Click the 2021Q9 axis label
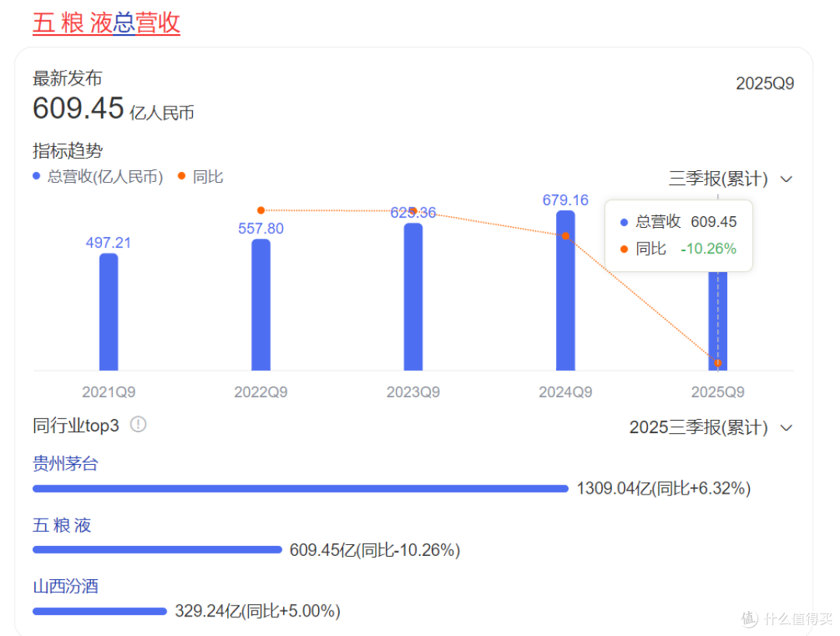Image resolution: width=840 pixels, height=636 pixels. 109,393
